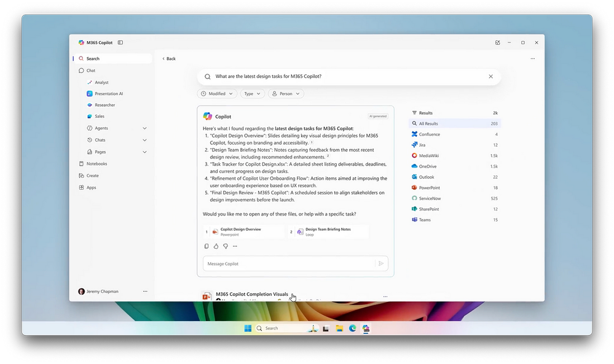This screenshot has height=364, width=614.
Task: Clear the search query with X
Action: tap(490, 77)
